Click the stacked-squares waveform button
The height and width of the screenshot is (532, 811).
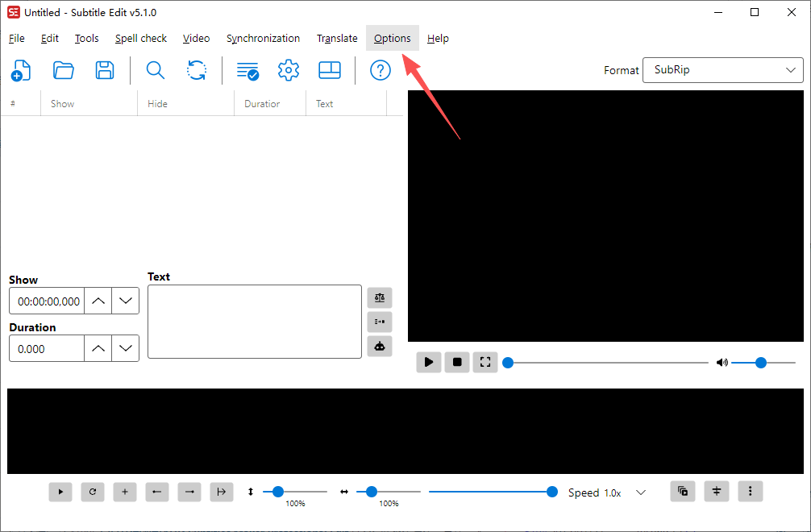[683, 491]
